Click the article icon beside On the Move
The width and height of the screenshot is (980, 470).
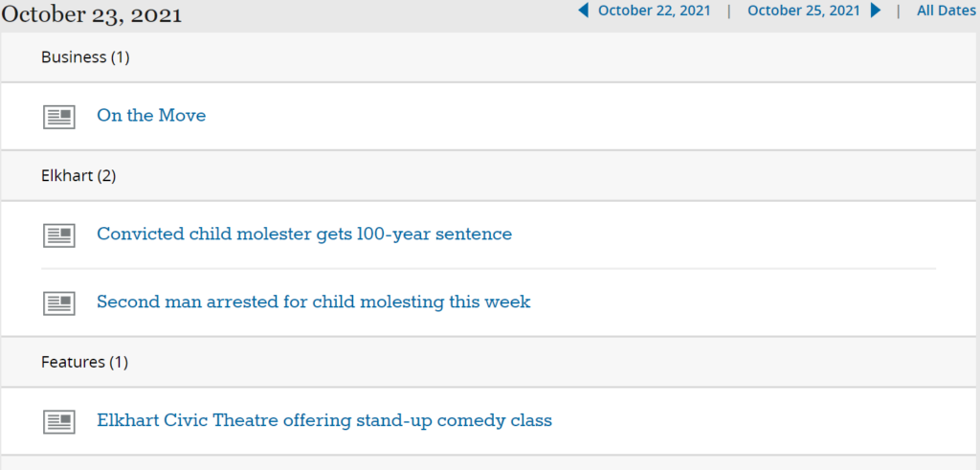point(59,117)
